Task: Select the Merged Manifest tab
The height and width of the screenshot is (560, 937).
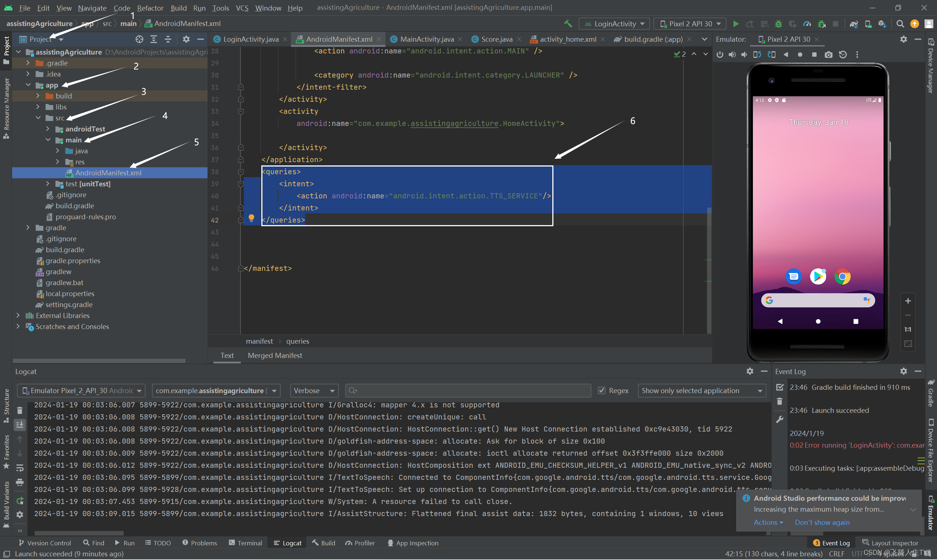Action: [275, 355]
